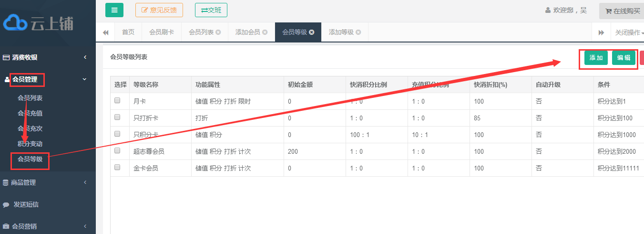The height and width of the screenshot is (234, 644).
Task: Check the box for 月卡 row
Action: [x=117, y=101]
